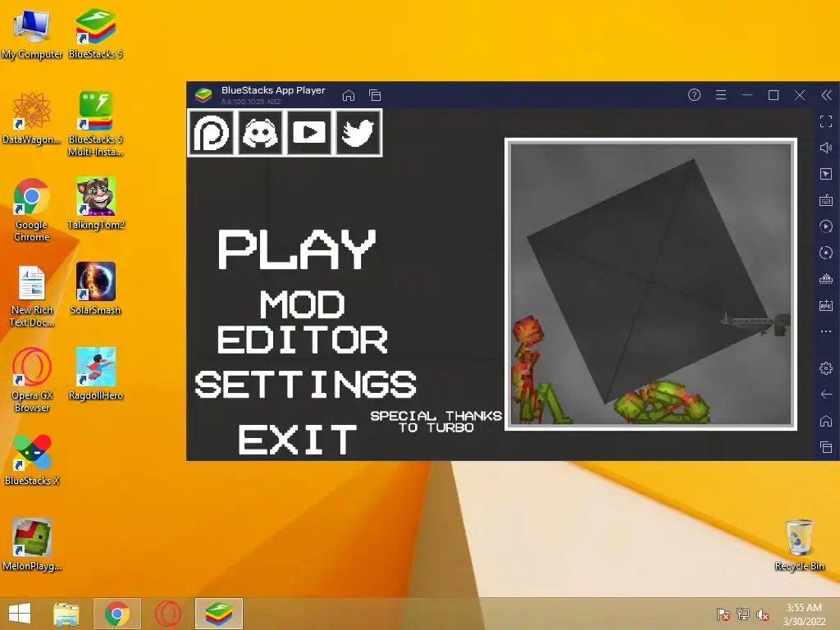Screen dimensions: 840x630
Task: Open the memory trim sidebar icon
Action: coord(826,279)
